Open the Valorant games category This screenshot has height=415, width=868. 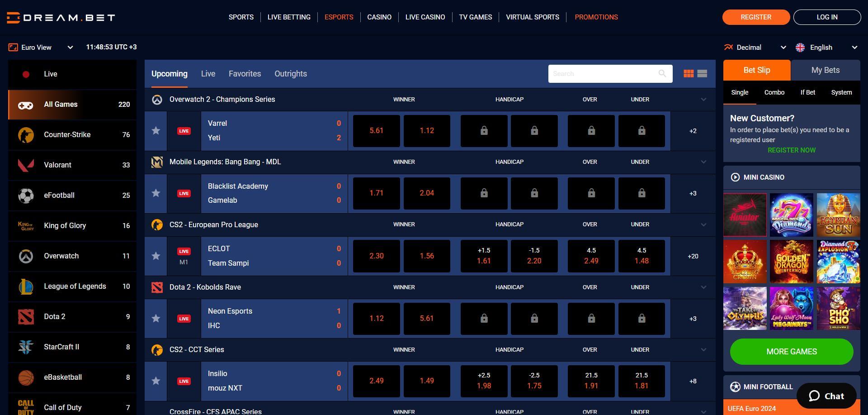pyautogui.click(x=57, y=165)
